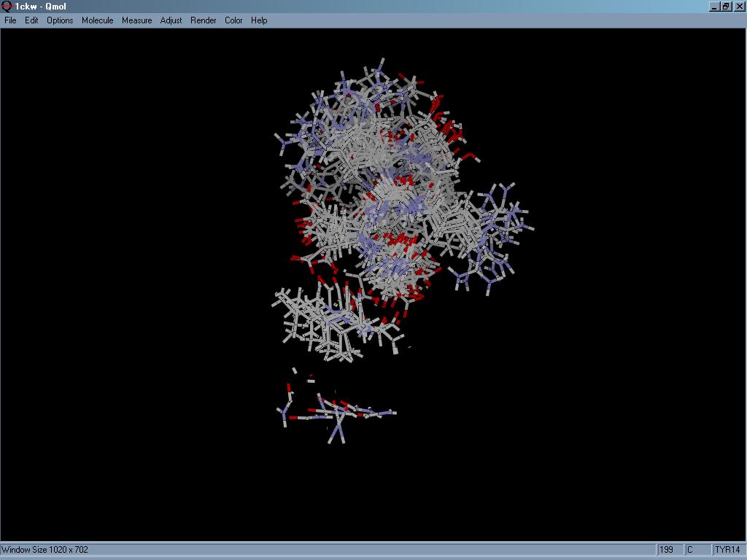This screenshot has height=560, width=747.
Task: Minimize the Qmol window
Action: pyautogui.click(x=714, y=7)
